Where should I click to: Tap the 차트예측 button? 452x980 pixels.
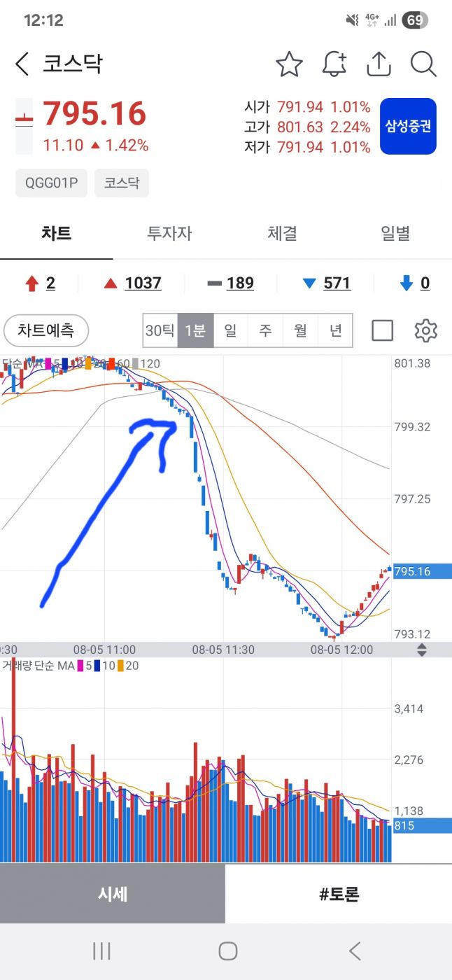(x=47, y=330)
